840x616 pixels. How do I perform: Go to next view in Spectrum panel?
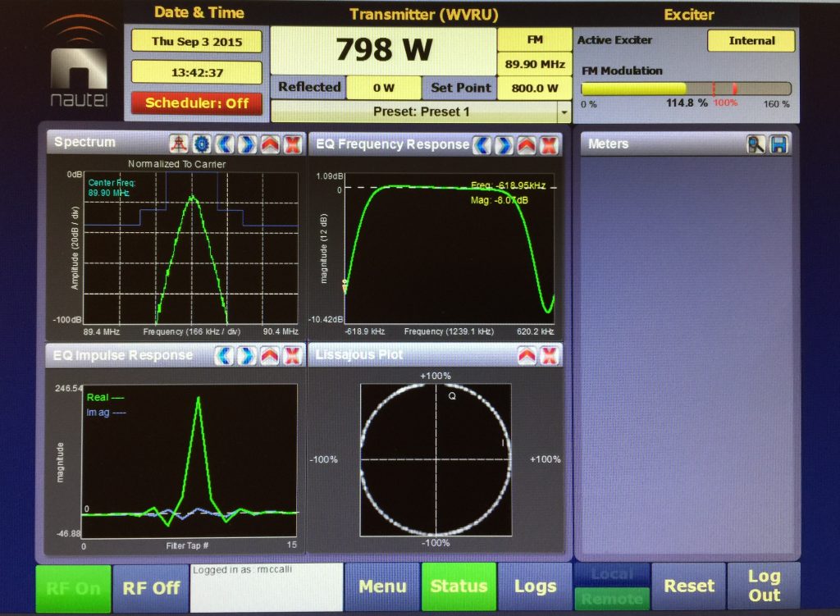pyautogui.click(x=247, y=144)
